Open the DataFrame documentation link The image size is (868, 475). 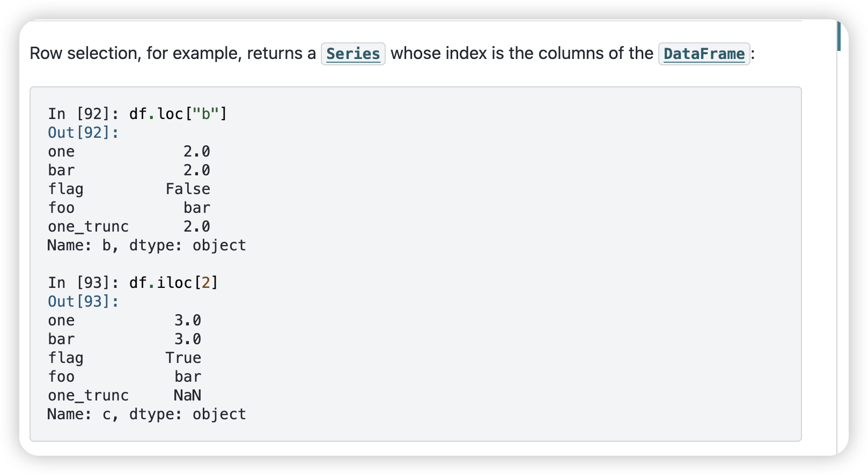click(x=704, y=54)
